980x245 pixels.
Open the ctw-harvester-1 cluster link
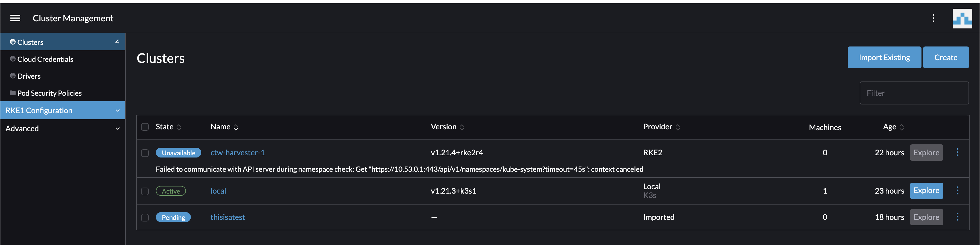[237, 153]
